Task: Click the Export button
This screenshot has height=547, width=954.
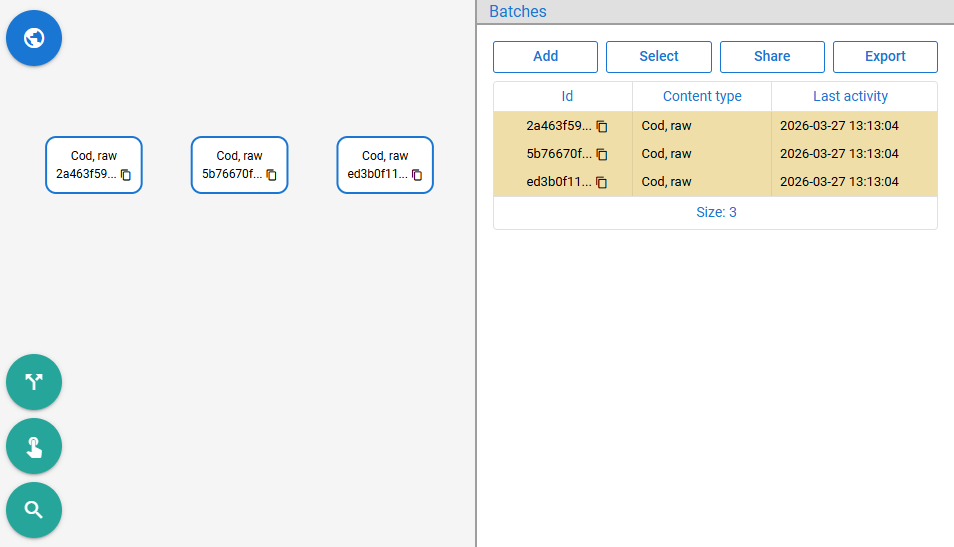Action: 885,57
